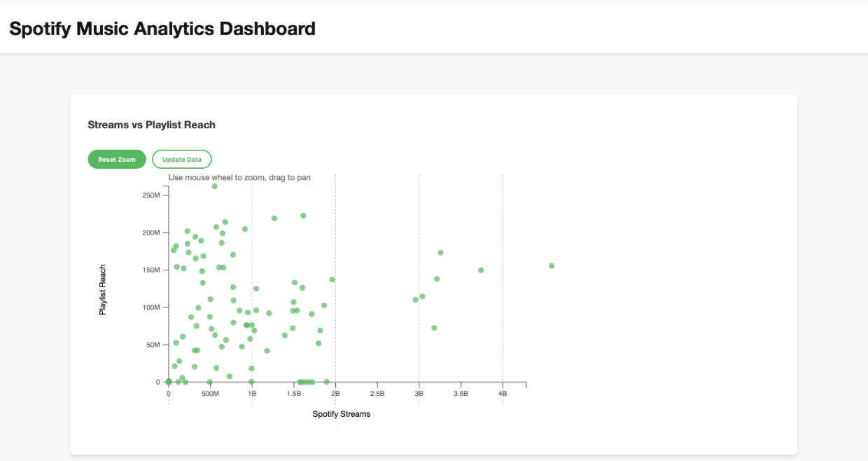This screenshot has height=461, width=868.
Task: Click the 500M tick label on the x-axis
Action: (209, 394)
